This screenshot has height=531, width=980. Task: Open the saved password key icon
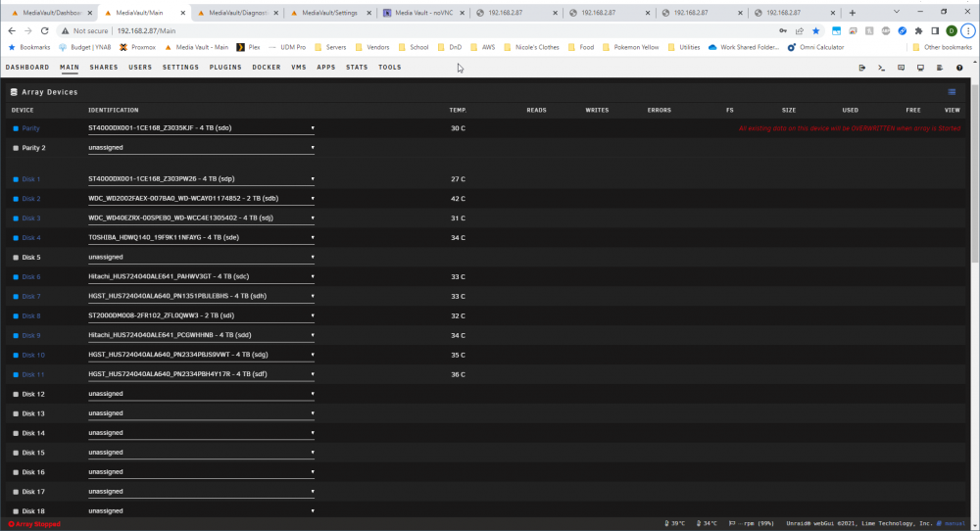coord(782,30)
